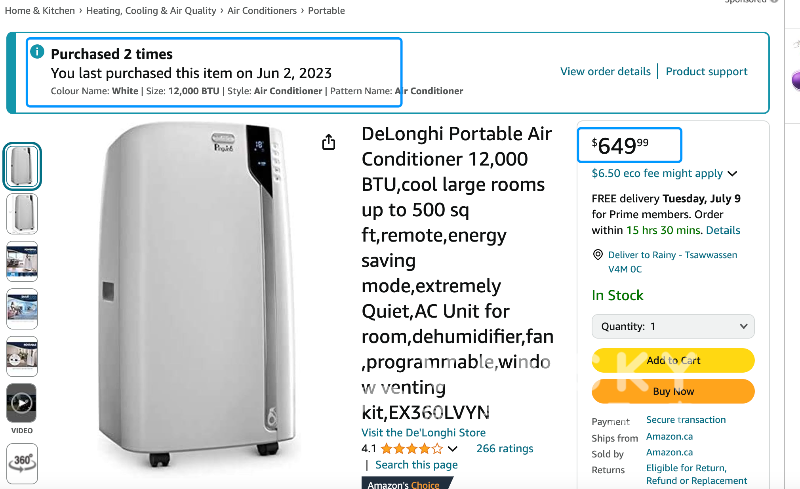Open the Quantity dropdown
The height and width of the screenshot is (489, 800).
click(x=673, y=326)
